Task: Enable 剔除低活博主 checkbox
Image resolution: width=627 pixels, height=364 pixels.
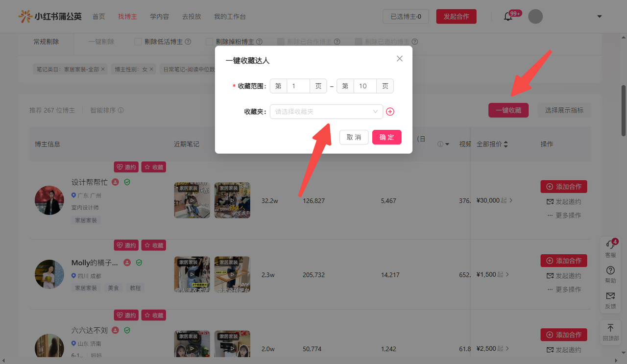Action: click(x=138, y=42)
